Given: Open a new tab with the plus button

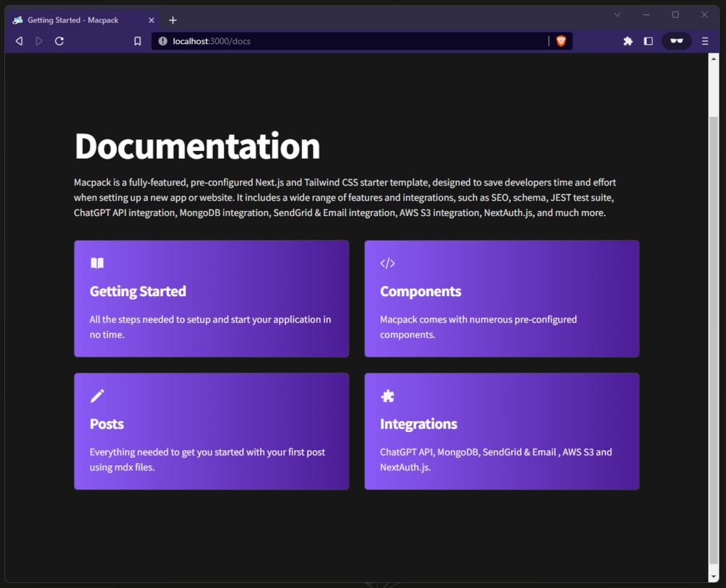Looking at the screenshot, I should (173, 20).
